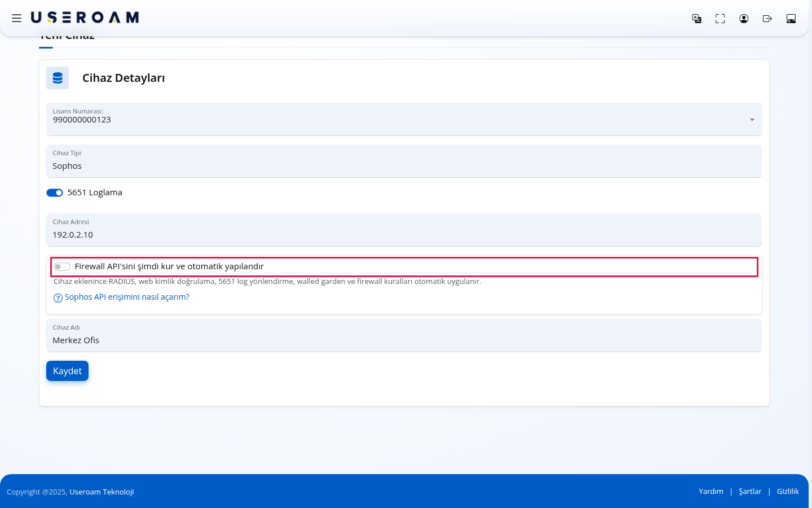This screenshot has height=508, width=812.
Task: Click the database icon beside Cihaz Detayları
Action: pos(58,78)
